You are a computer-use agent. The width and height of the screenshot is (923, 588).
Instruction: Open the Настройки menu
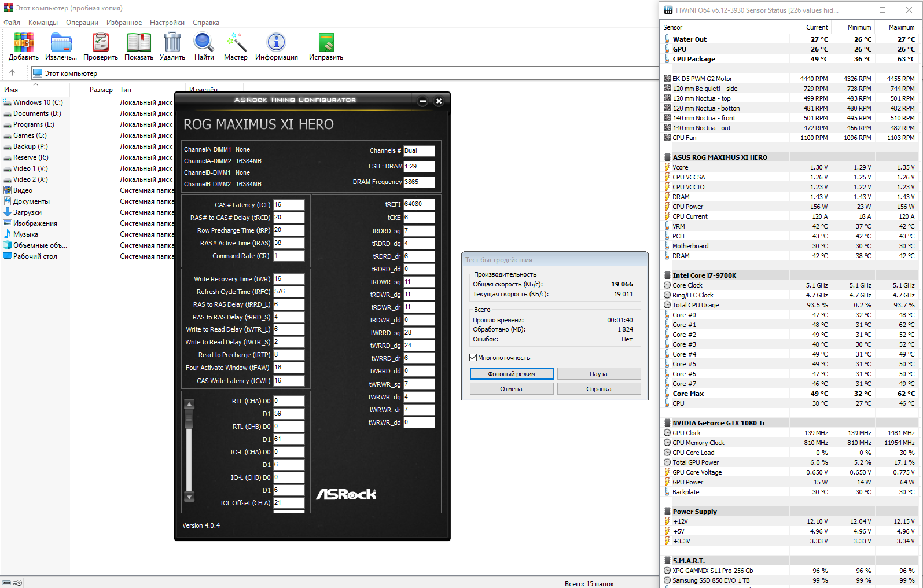167,23
